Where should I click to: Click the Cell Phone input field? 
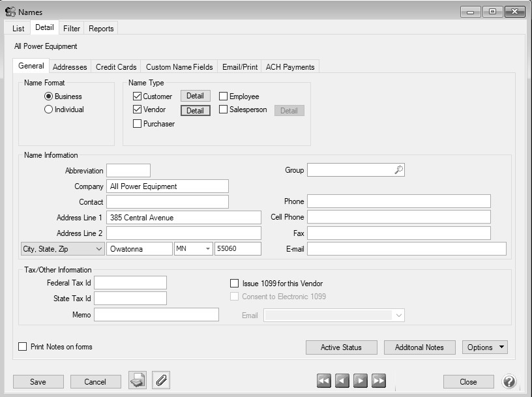tap(398, 216)
